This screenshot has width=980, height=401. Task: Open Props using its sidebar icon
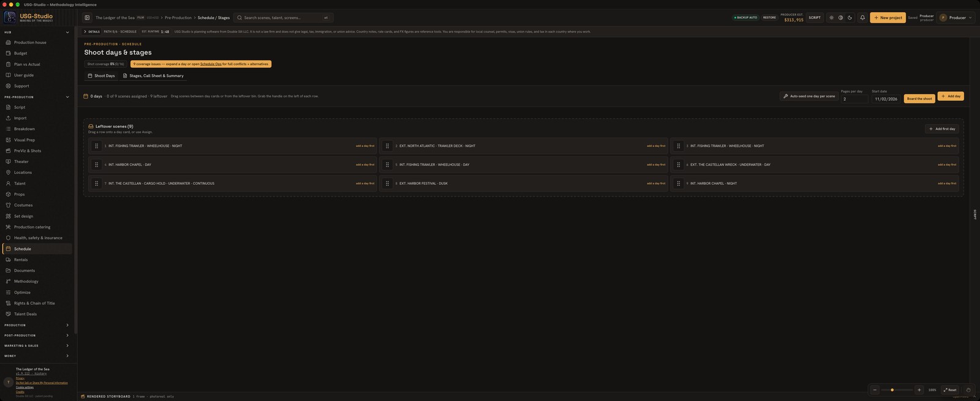coord(8,194)
